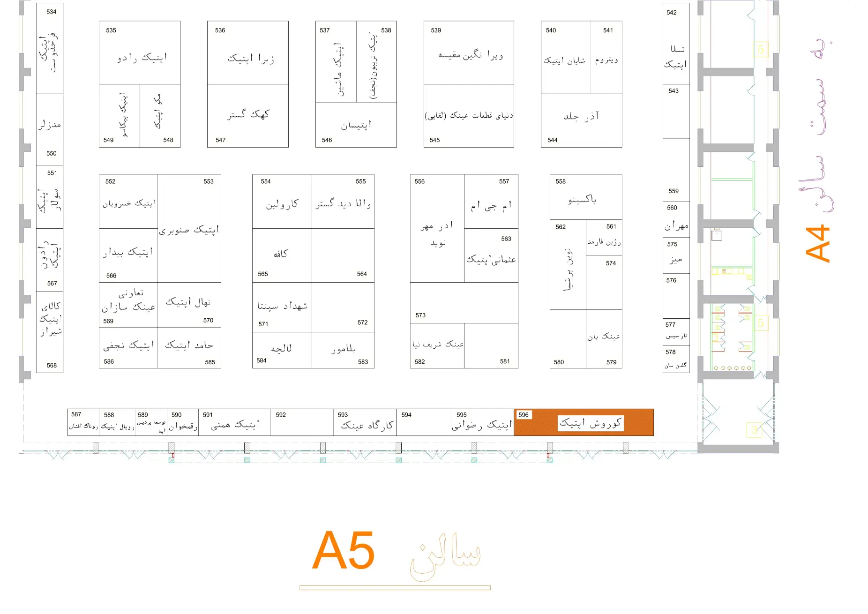
Task: Select the empty booth 573
Action: click(464, 303)
